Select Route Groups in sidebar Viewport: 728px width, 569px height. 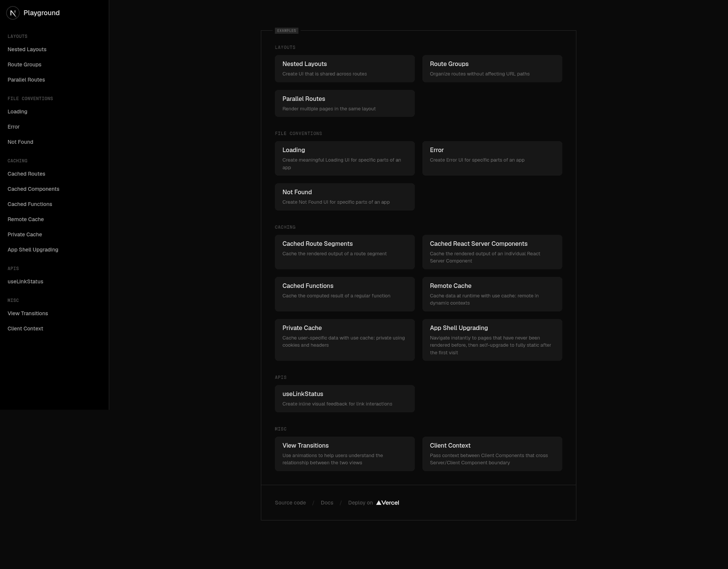coord(24,64)
